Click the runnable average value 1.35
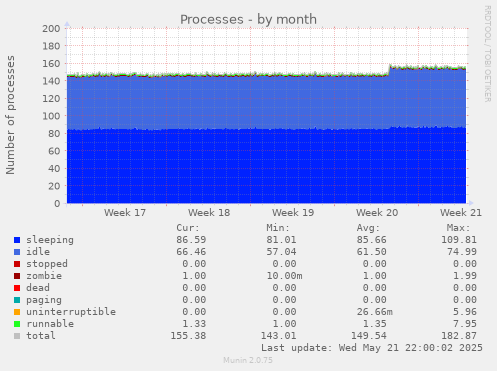The width and height of the screenshot is (497, 371). point(375,324)
